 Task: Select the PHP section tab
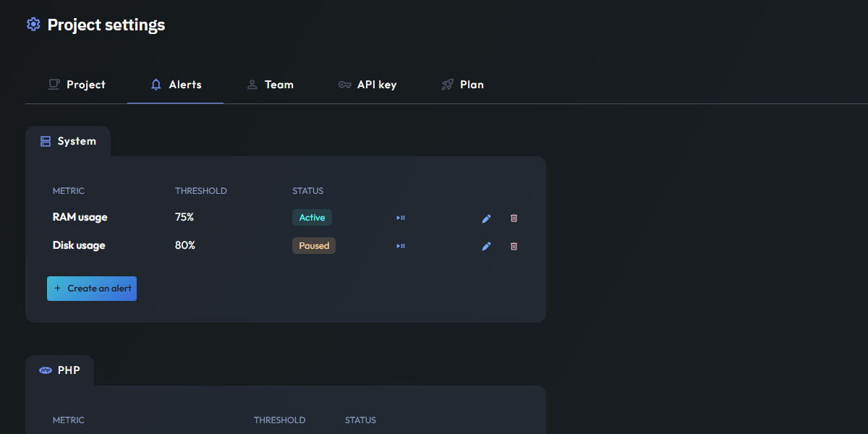[x=59, y=370]
